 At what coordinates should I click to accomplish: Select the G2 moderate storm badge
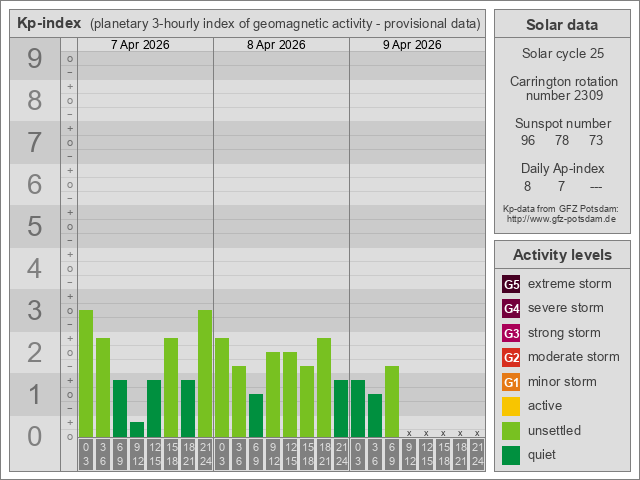511,357
